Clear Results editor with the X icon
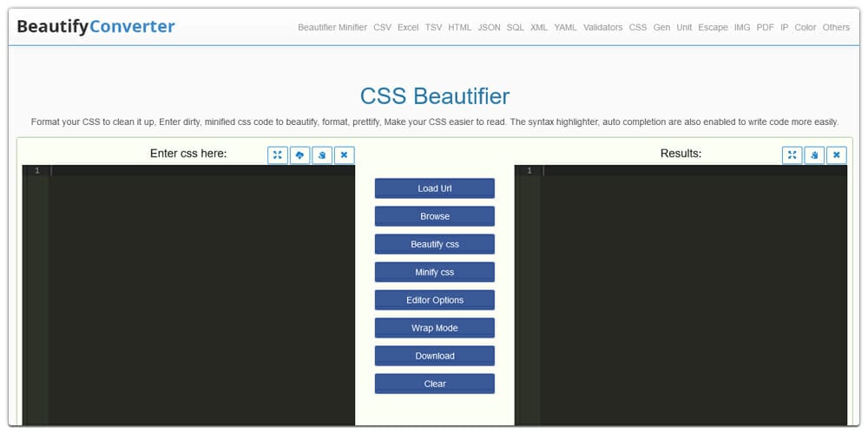This screenshot has width=868, height=434. 837,155
